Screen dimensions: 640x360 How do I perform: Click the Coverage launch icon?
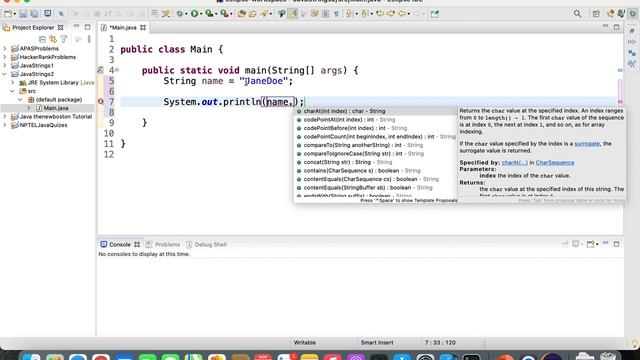click(x=209, y=13)
